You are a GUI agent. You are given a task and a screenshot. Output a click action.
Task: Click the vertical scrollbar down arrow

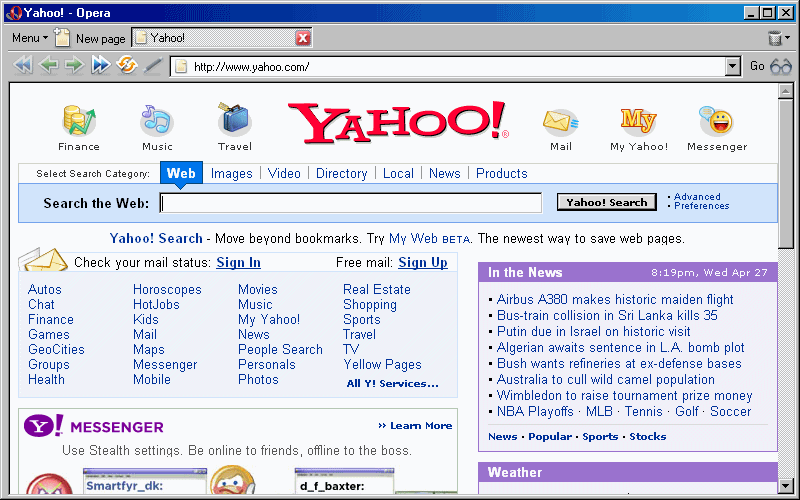click(785, 486)
